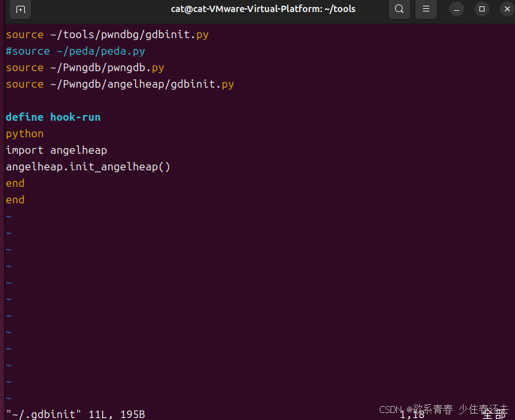
Task: Click the pwngdb.py source path
Action: point(84,67)
